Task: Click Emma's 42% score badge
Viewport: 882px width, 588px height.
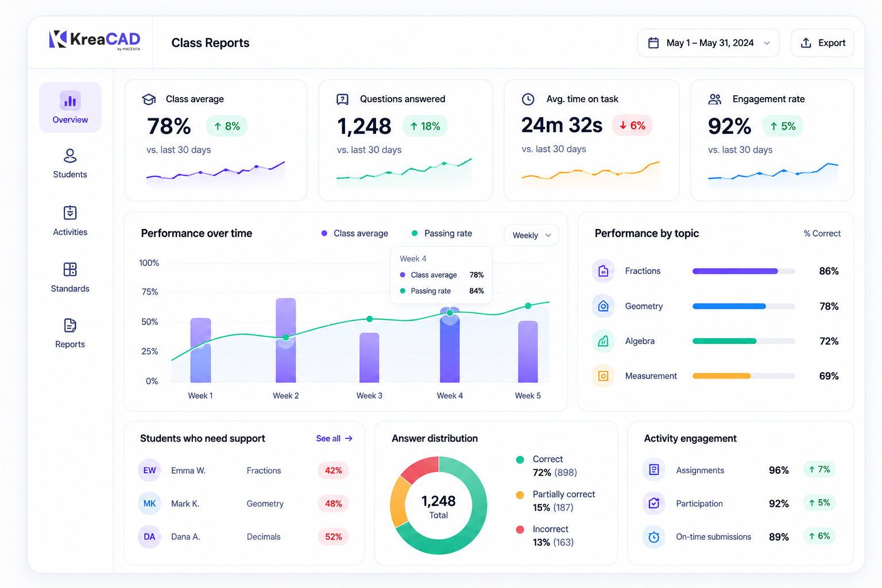Action: click(333, 470)
